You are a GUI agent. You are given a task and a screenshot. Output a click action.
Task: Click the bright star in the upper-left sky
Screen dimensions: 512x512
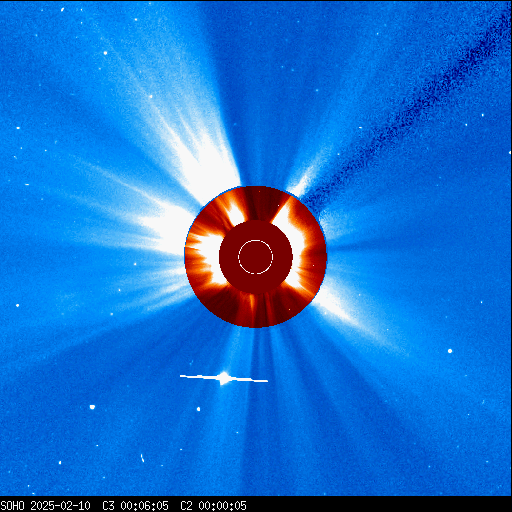105,53
